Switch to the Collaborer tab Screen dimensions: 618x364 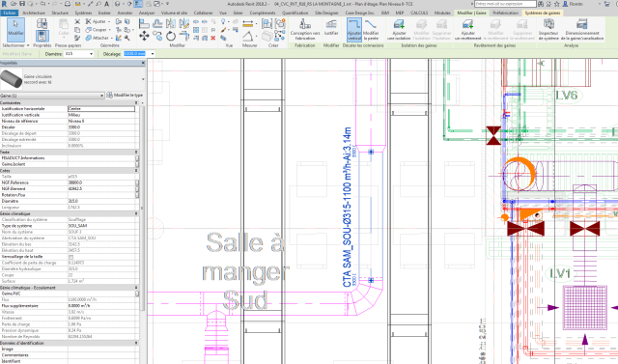point(203,13)
